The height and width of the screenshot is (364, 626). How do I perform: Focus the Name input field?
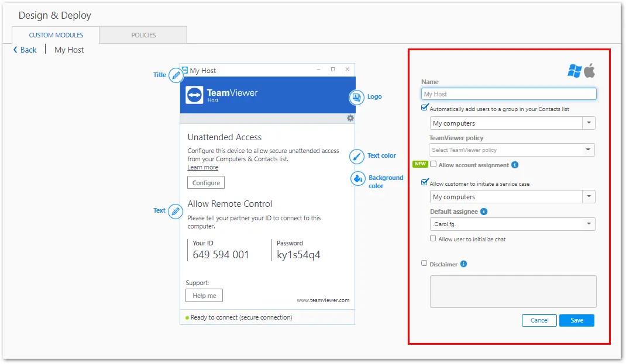(x=508, y=94)
